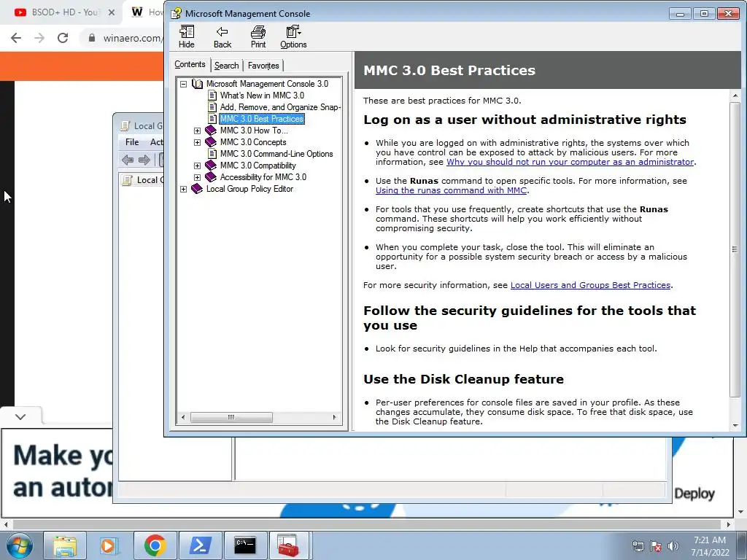Open Windows PowerShell from the taskbar
The height and width of the screenshot is (560, 747).
[200, 545]
